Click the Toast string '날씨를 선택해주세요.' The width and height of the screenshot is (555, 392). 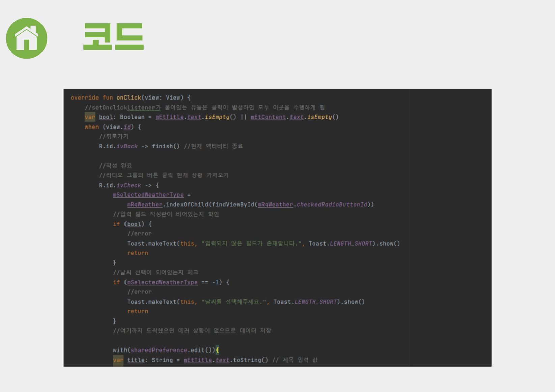[234, 302]
